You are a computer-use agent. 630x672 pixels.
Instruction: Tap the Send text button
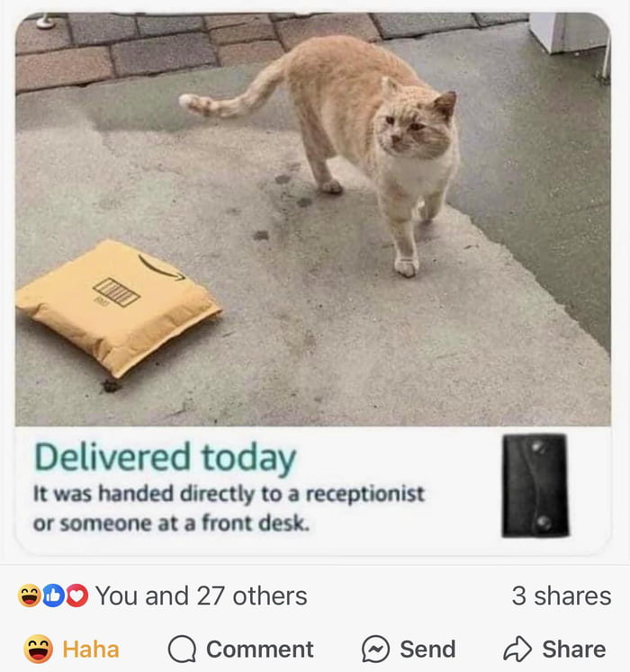tap(427, 649)
